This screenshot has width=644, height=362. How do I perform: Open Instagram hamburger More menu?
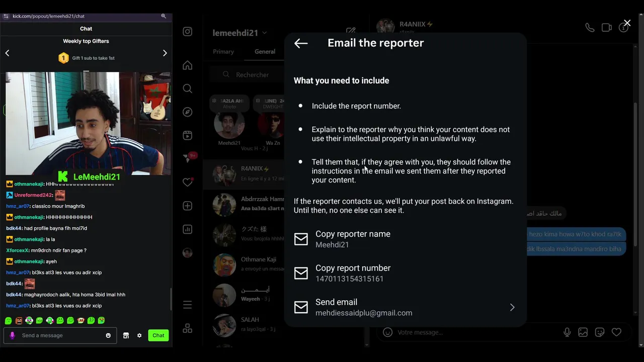pyautogui.click(x=188, y=305)
